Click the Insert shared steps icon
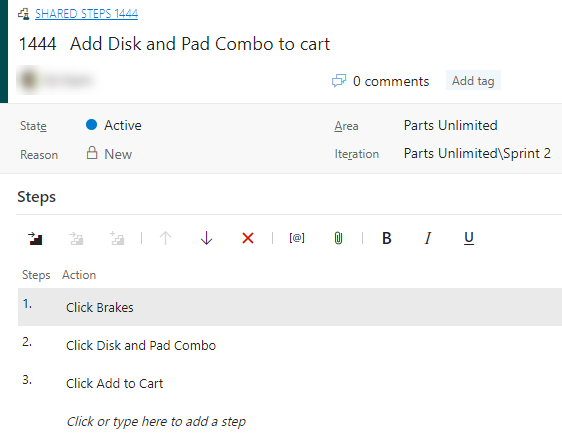Viewport: 562px width, 443px height. tap(76, 238)
